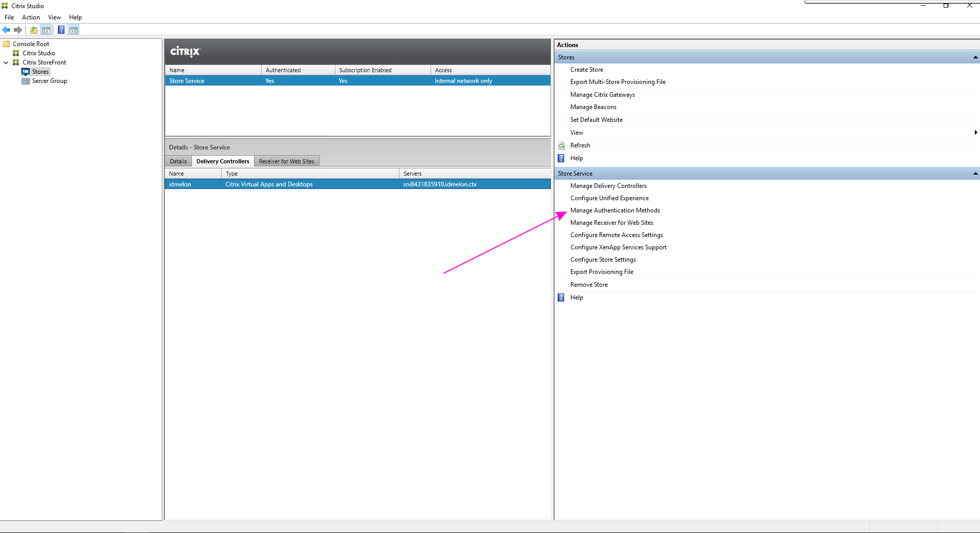This screenshot has width=980, height=533.
Task: Switch to the Details tab
Action: [x=178, y=161]
